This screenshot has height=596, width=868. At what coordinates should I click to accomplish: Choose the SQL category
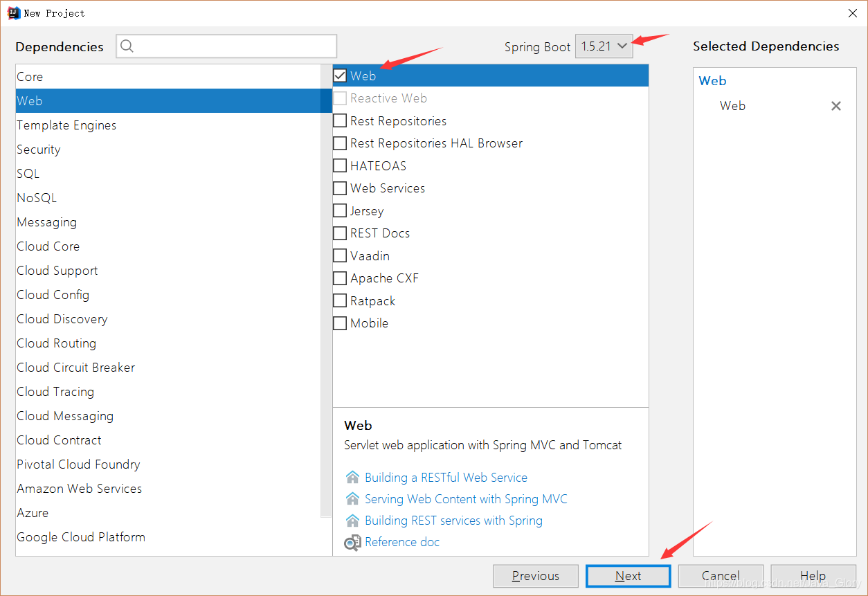click(168, 174)
